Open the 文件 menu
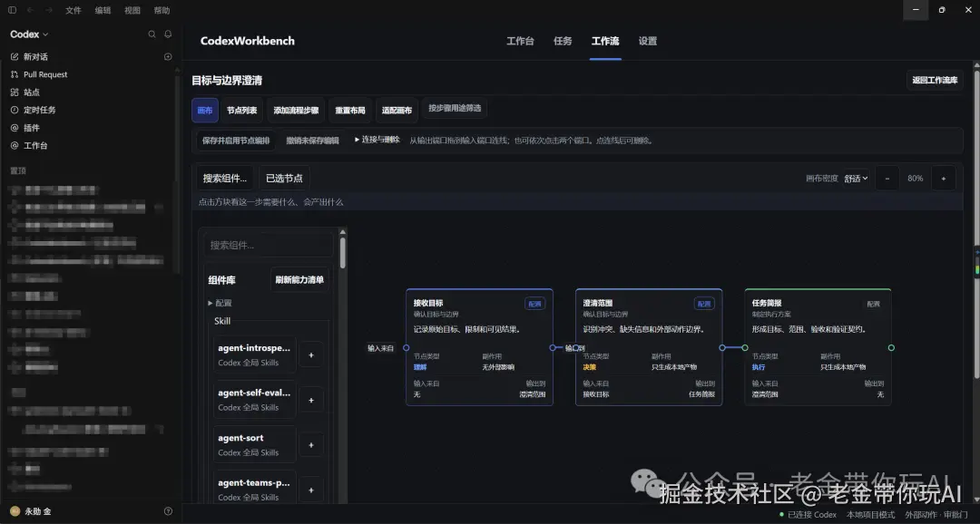Image resolution: width=980 pixels, height=524 pixels. 73,10
